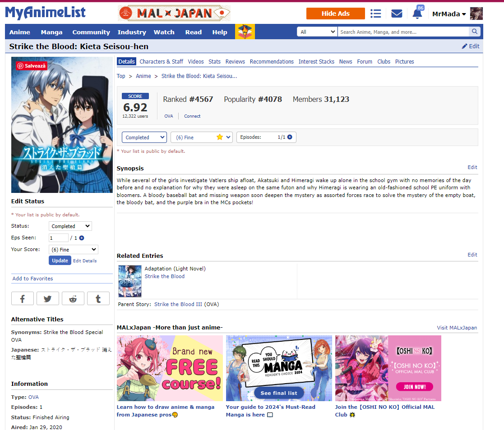Open the You Should Read This Manga banner

click(279, 368)
